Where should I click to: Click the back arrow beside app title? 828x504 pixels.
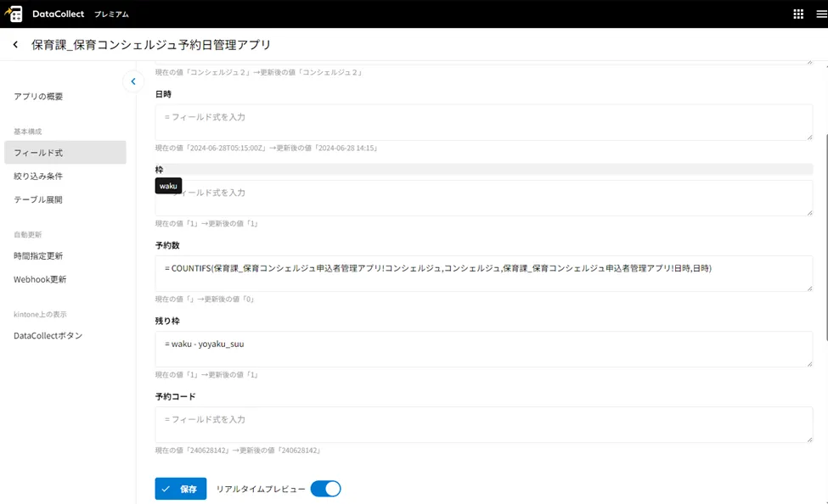tap(15, 44)
